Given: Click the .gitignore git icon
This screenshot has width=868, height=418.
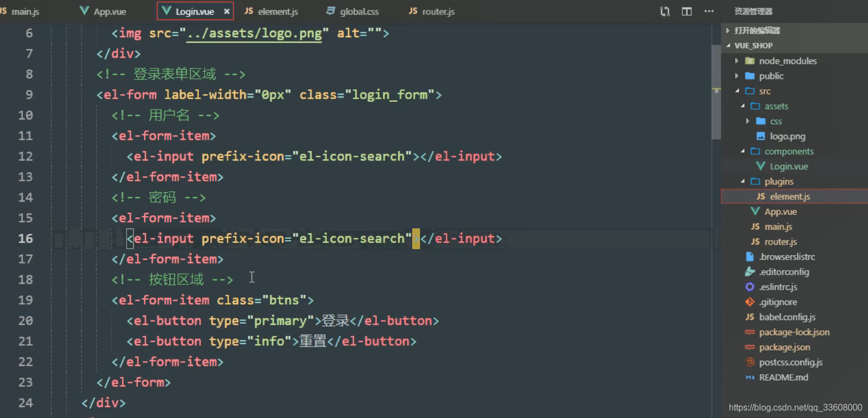Looking at the screenshot, I should coord(750,302).
